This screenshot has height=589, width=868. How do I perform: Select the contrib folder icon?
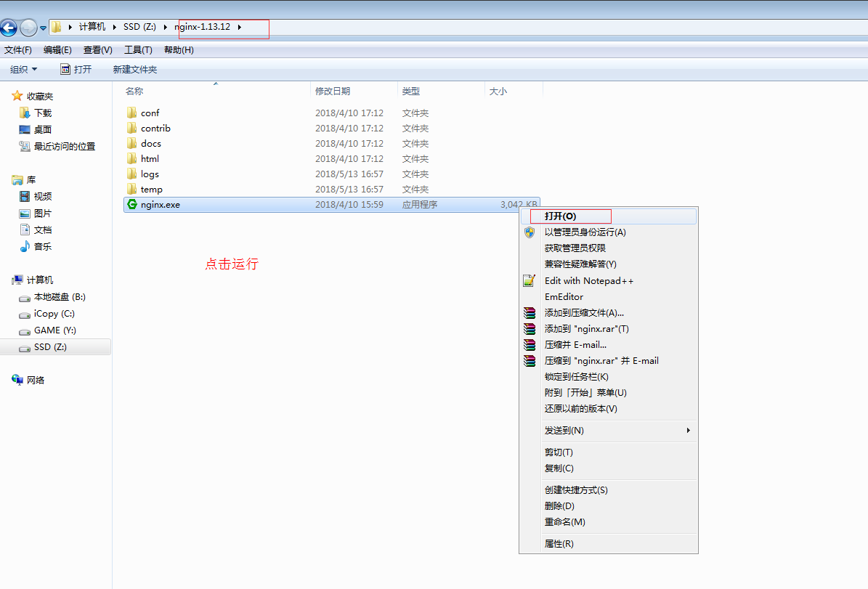click(x=131, y=129)
